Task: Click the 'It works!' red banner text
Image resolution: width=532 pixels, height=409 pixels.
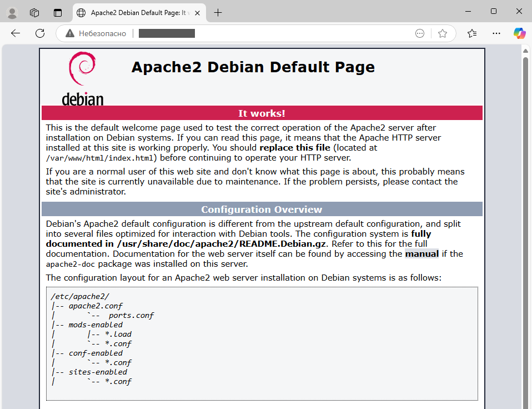Action: tap(262, 113)
